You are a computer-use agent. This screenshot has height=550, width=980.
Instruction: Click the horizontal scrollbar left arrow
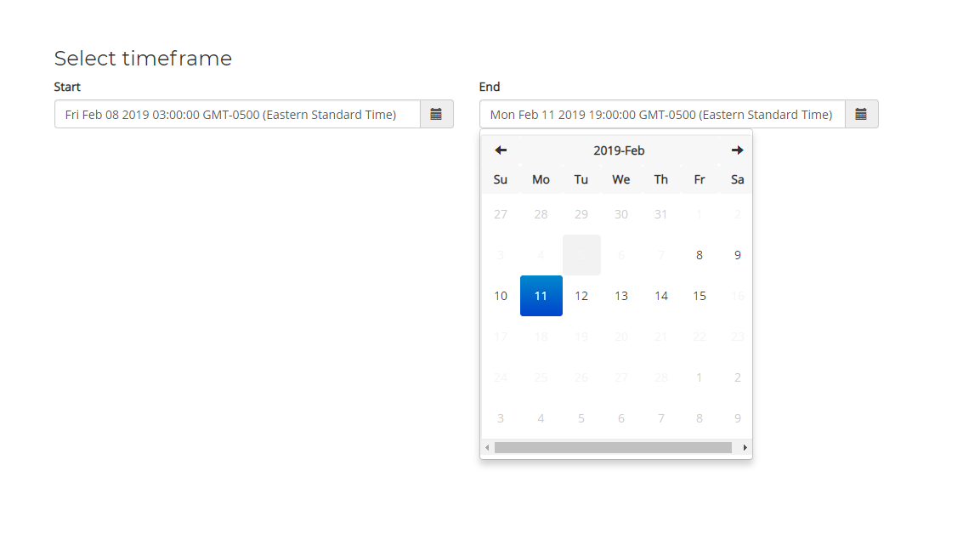coord(487,447)
